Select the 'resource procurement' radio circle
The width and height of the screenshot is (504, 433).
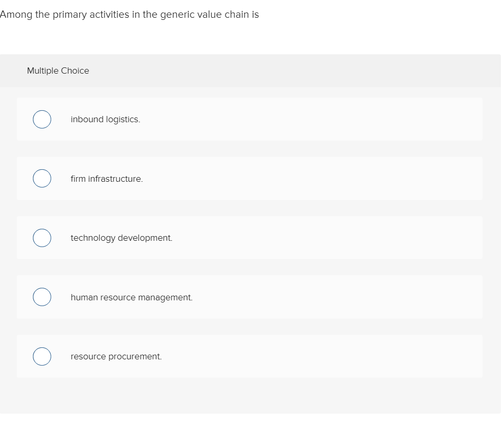point(42,356)
